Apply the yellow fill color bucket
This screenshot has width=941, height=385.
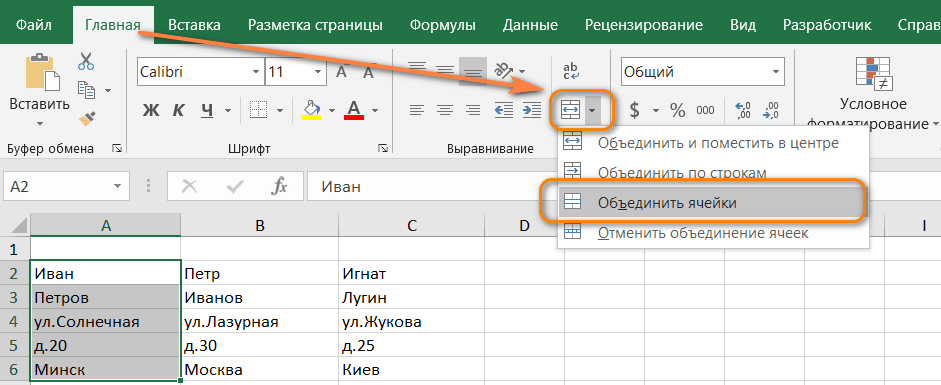click(x=310, y=110)
